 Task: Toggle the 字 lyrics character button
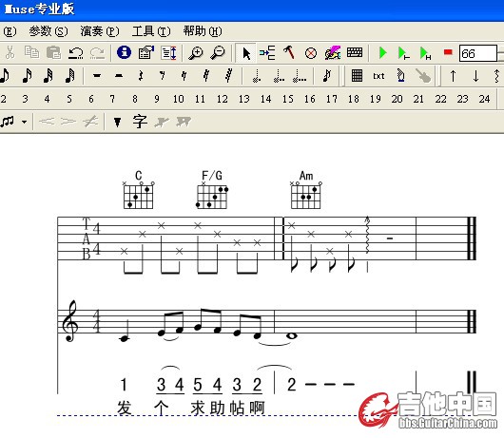(x=140, y=122)
